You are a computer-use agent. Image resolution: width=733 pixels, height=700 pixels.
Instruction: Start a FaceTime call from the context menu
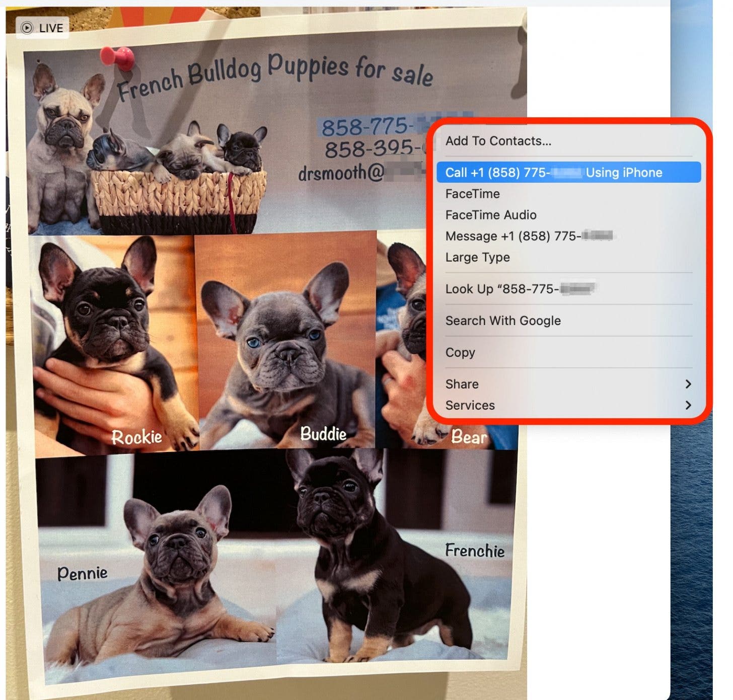pos(472,194)
